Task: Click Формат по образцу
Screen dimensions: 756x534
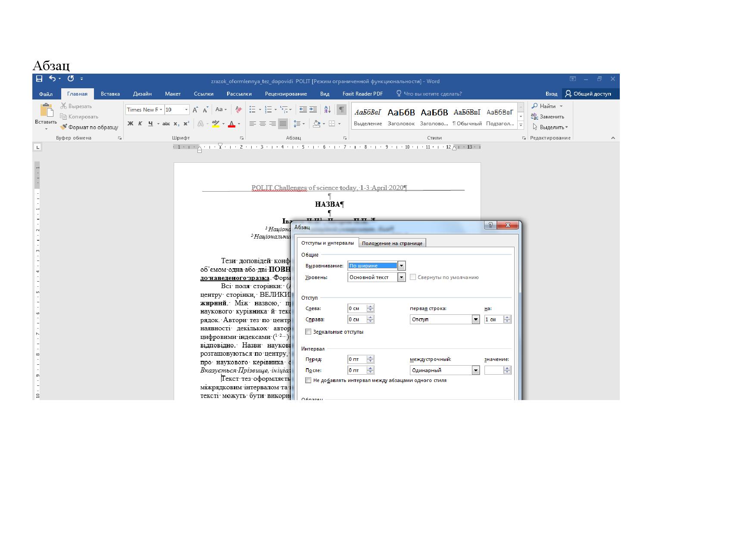Action: pos(89,127)
